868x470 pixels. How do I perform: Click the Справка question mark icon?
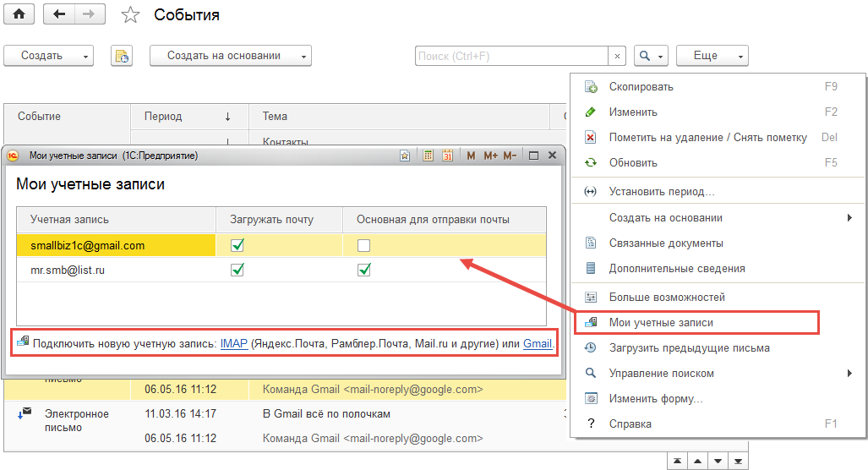(x=591, y=424)
